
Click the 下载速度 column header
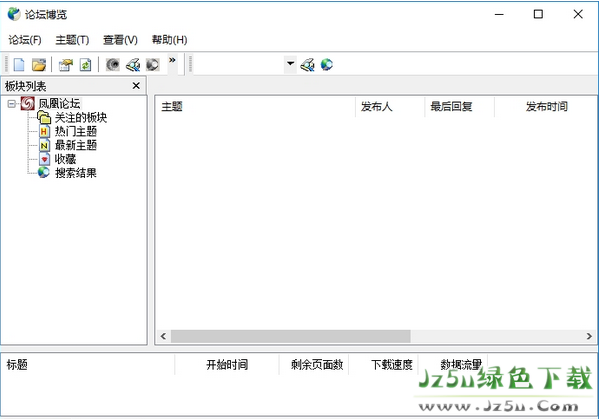pyautogui.click(x=384, y=365)
